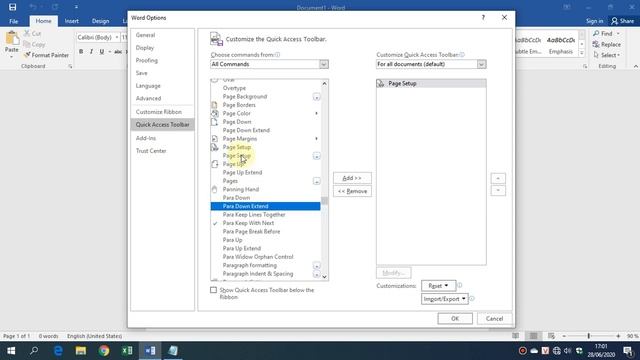The width and height of the screenshot is (640, 360).
Task: Click the << Remove button
Action: tap(352, 191)
